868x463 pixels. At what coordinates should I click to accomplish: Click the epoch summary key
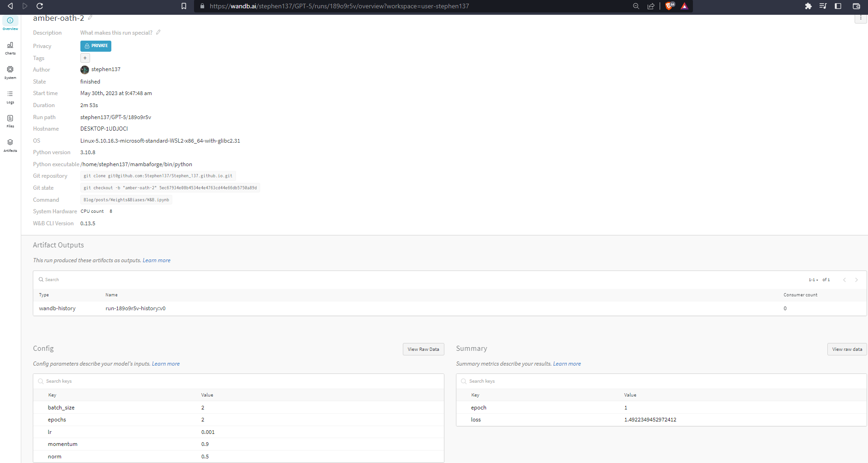point(479,408)
